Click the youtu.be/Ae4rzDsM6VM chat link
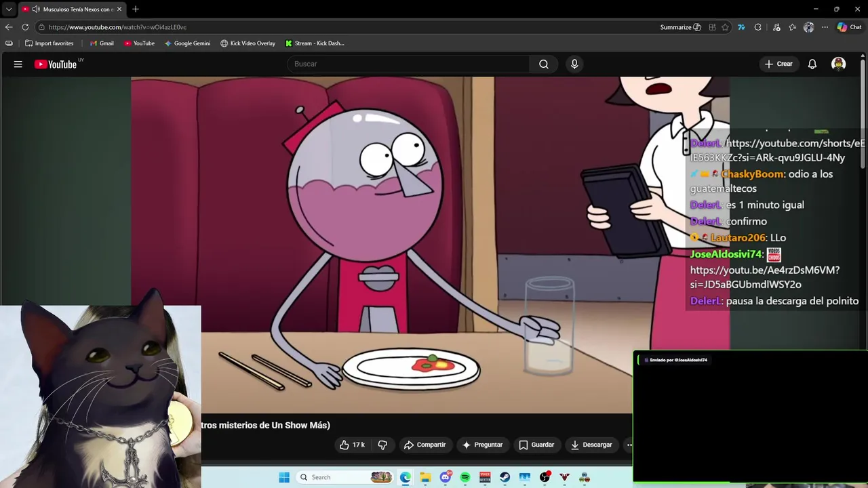This screenshot has height=488, width=868. (765, 277)
